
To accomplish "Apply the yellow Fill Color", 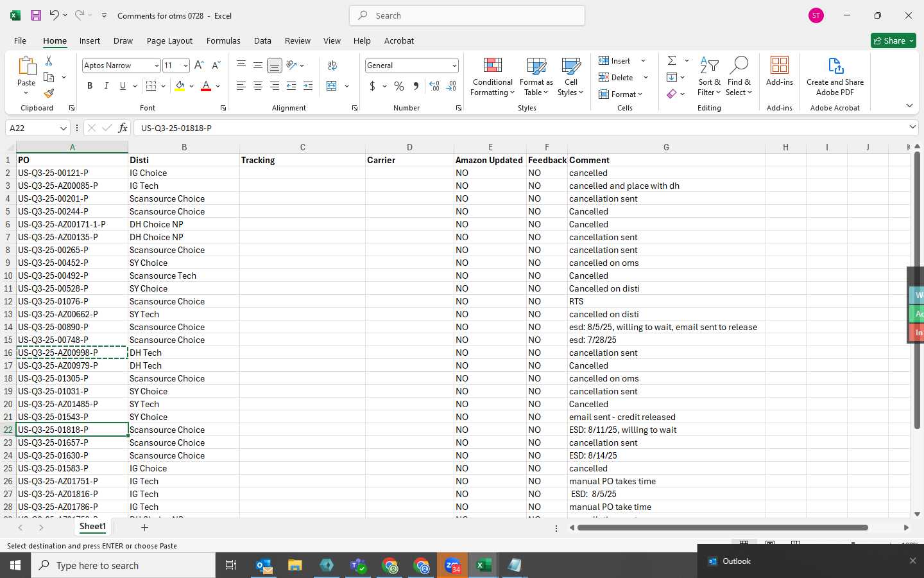I will 180,86.
